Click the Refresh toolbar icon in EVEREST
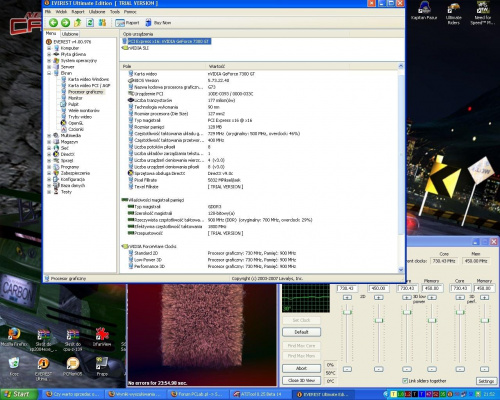Image resolution: width=500 pixels, height=400 pixels. (90, 23)
